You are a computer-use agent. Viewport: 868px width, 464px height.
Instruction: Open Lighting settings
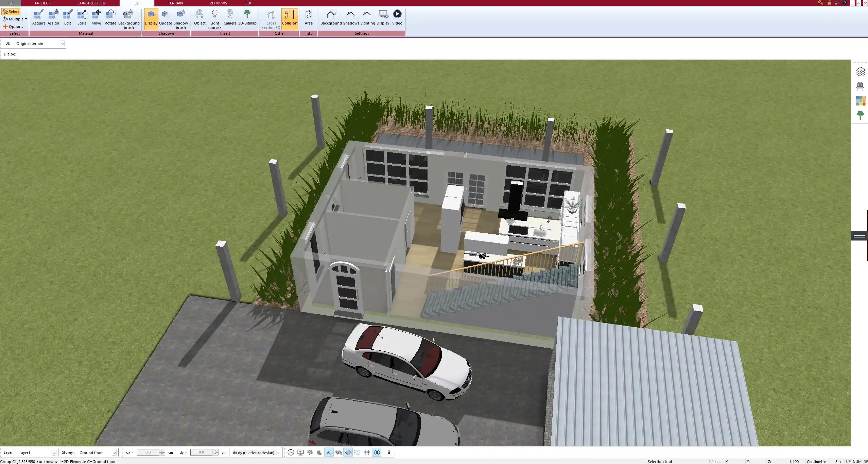click(x=368, y=17)
